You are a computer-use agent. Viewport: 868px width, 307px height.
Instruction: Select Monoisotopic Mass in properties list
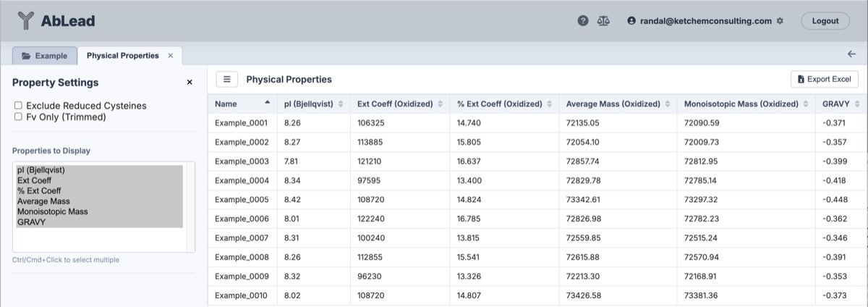49,211
